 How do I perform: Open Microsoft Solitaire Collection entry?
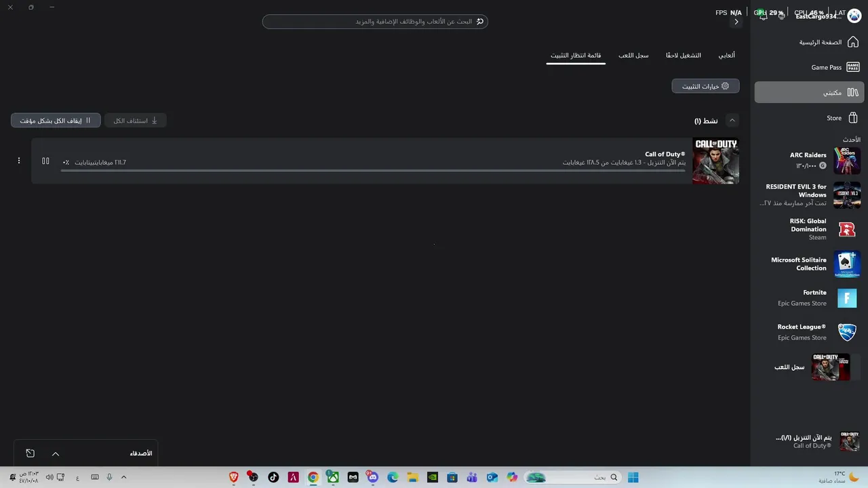pos(809,264)
